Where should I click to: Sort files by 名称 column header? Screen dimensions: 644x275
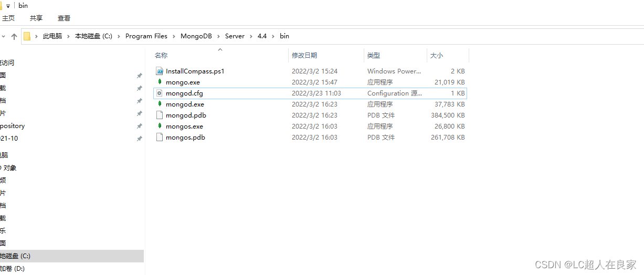point(161,55)
